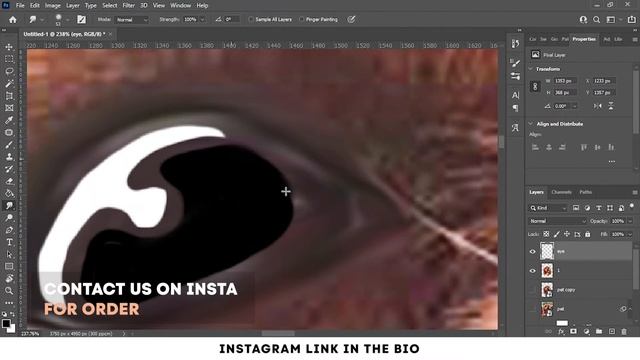
Task: Select the Paint Bucket tool
Action: [9, 193]
